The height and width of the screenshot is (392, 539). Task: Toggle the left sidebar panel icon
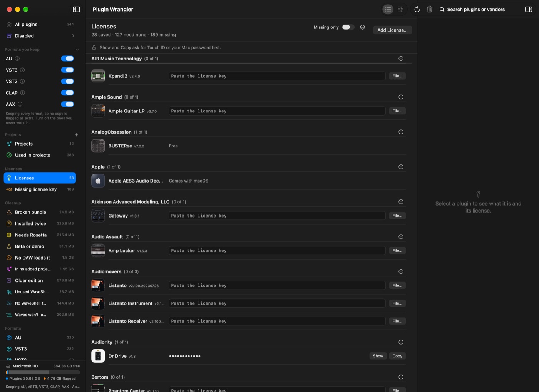tap(76, 9)
